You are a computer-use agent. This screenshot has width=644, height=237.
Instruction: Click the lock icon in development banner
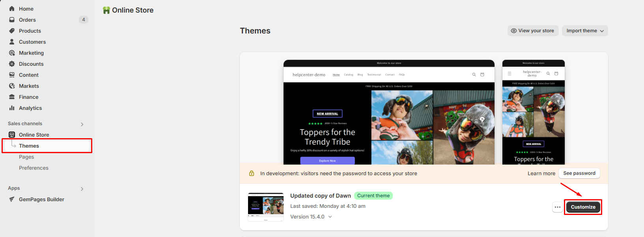[x=252, y=173]
